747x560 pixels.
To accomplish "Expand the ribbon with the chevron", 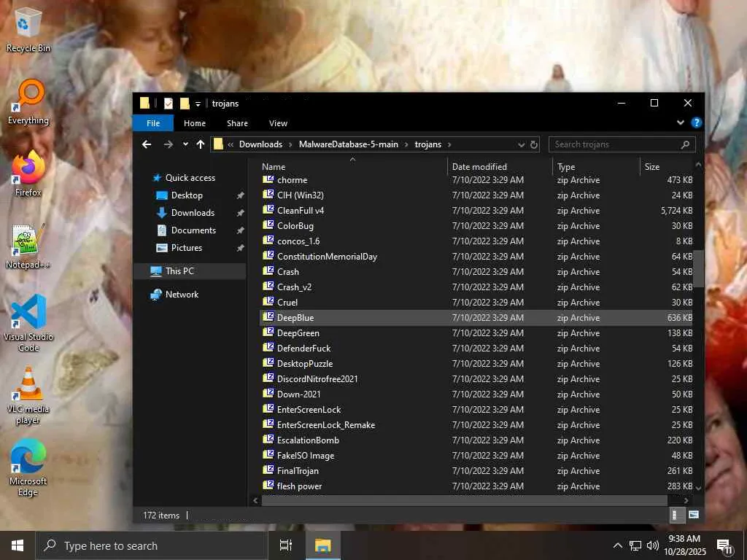I will (681, 123).
